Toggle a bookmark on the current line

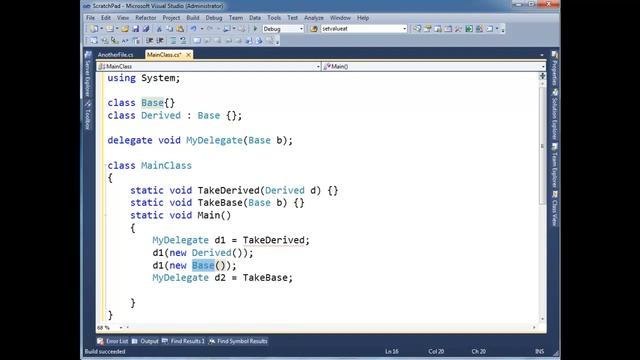(x=197, y=40)
